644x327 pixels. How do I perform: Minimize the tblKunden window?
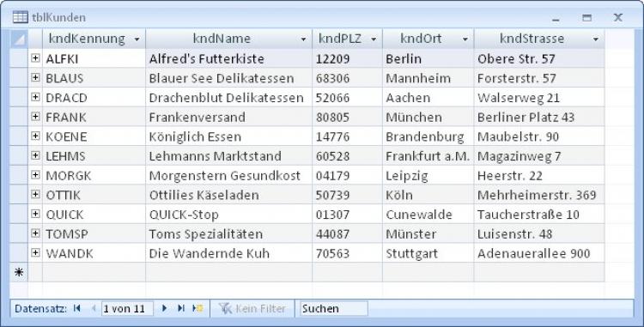pyautogui.click(x=556, y=18)
